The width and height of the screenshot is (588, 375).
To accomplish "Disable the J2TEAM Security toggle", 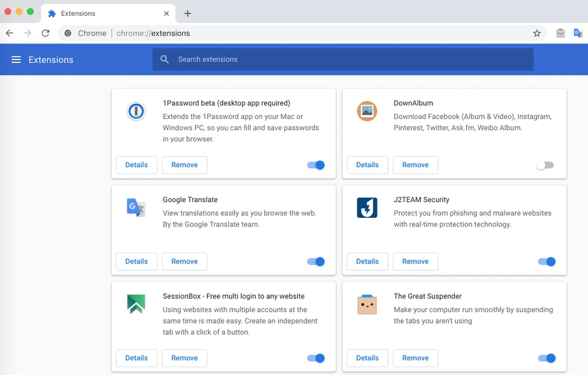I will coord(547,261).
